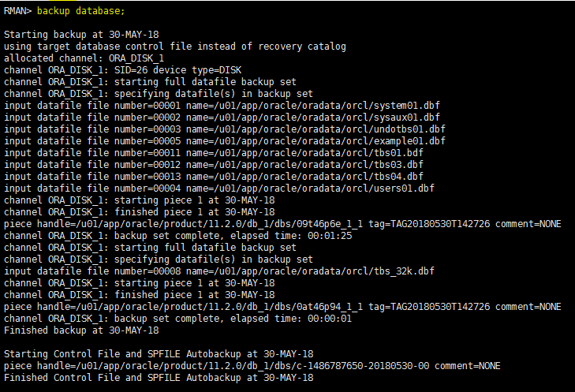Click the yellow 'backup database;' command
Screen dimensions: 575x392
point(80,11)
